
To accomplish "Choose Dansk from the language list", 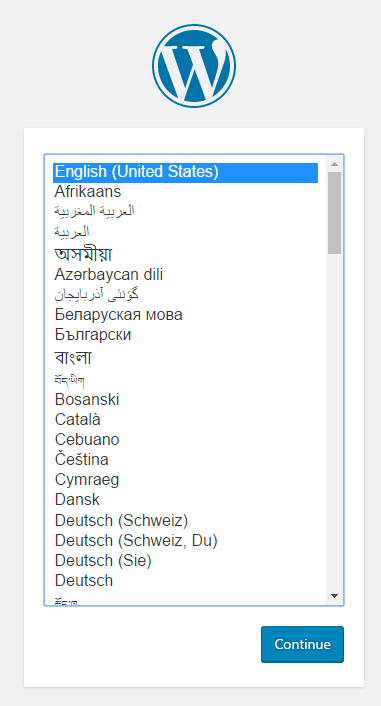I will pyautogui.click(x=186, y=500).
